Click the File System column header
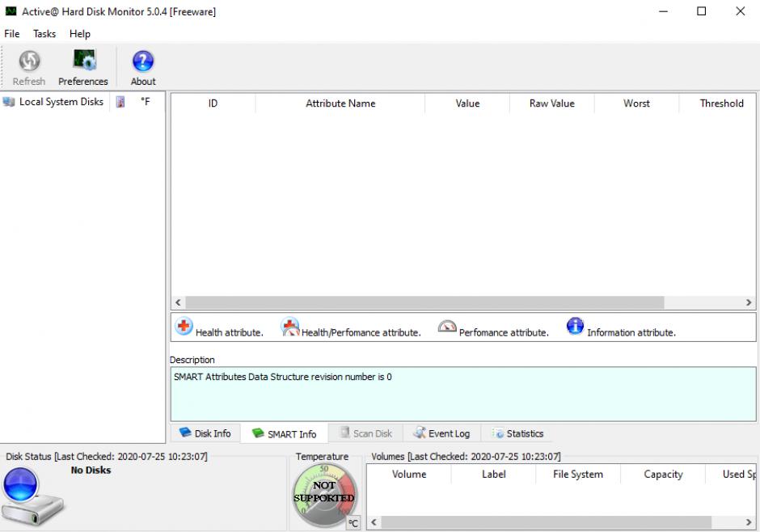 pos(578,474)
